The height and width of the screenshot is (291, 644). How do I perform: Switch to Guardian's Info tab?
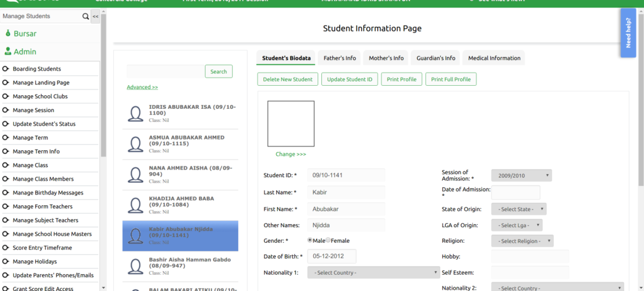coord(436,58)
